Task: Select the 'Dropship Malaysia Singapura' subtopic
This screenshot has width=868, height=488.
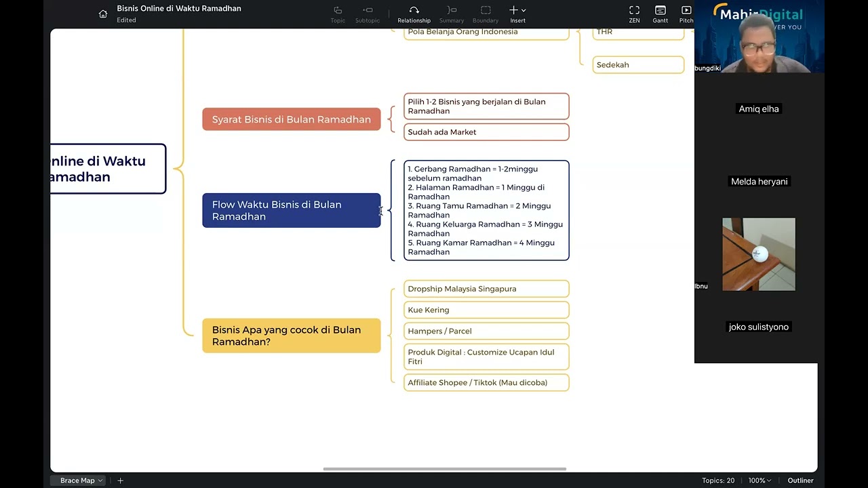Action: (486, 289)
